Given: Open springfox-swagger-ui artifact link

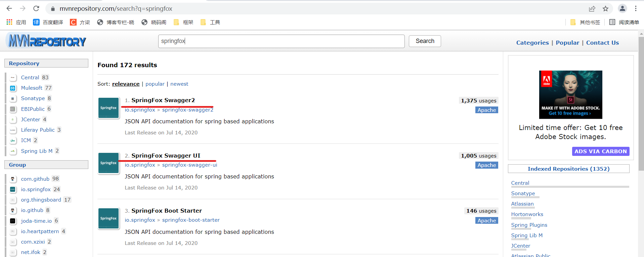Looking at the screenshot, I should 189,165.
